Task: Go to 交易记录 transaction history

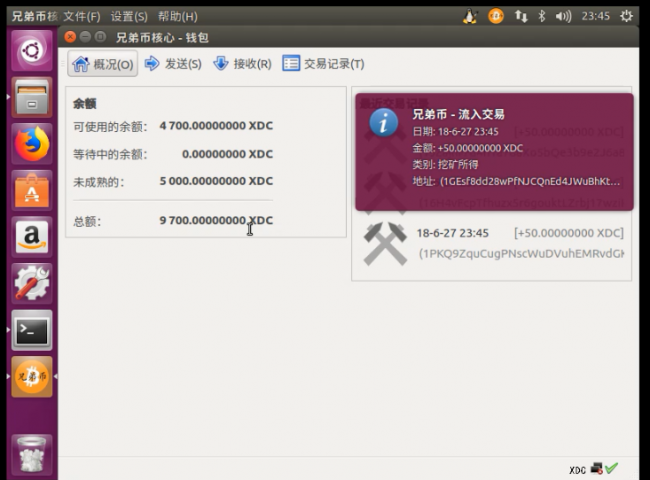Action: pos(323,64)
